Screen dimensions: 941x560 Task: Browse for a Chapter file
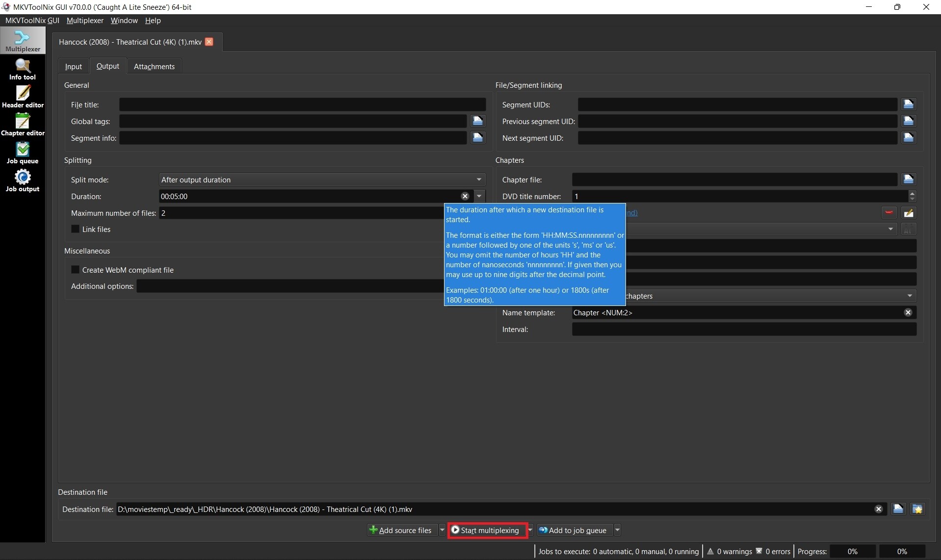[908, 179]
